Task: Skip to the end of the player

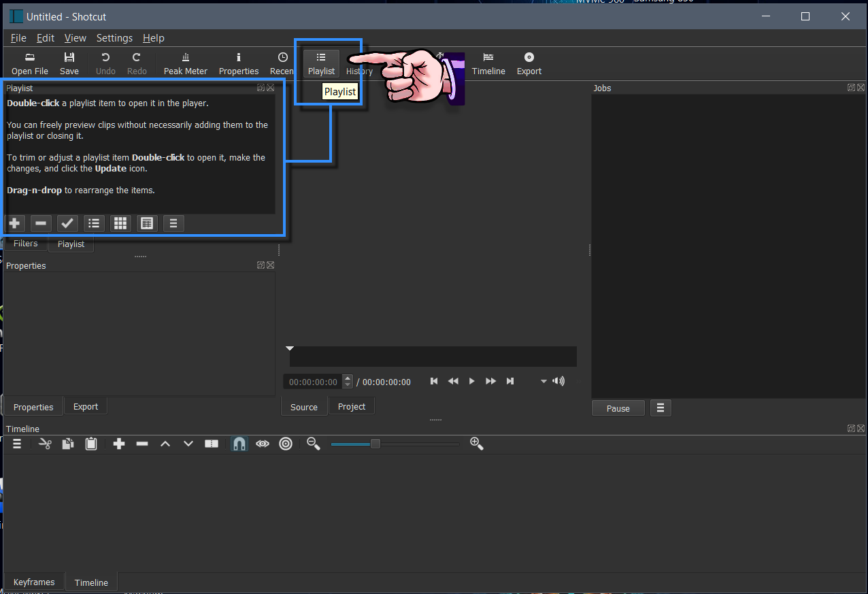Action: (510, 381)
